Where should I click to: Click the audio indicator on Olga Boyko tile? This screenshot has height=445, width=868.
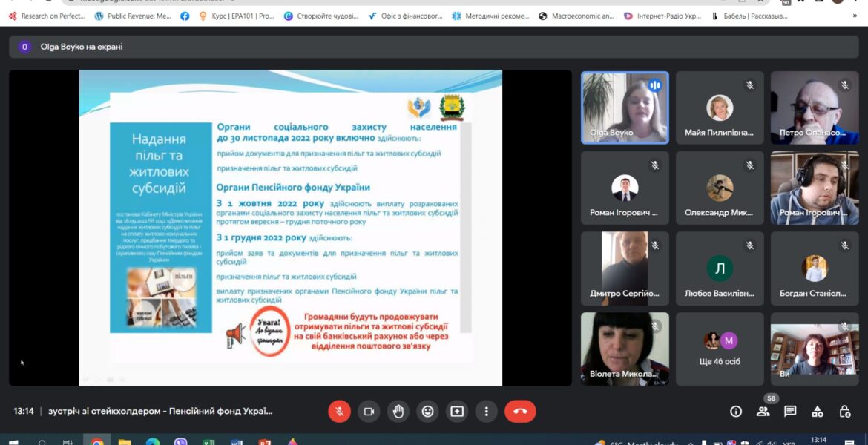pyautogui.click(x=655, y=85)
